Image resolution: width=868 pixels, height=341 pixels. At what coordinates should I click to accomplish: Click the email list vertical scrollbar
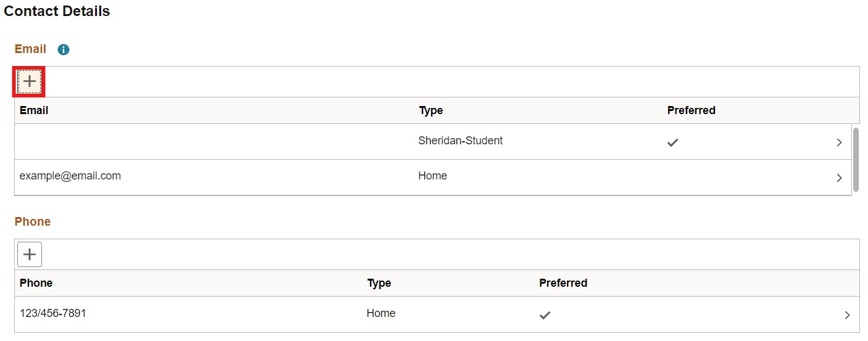point(856,159)
